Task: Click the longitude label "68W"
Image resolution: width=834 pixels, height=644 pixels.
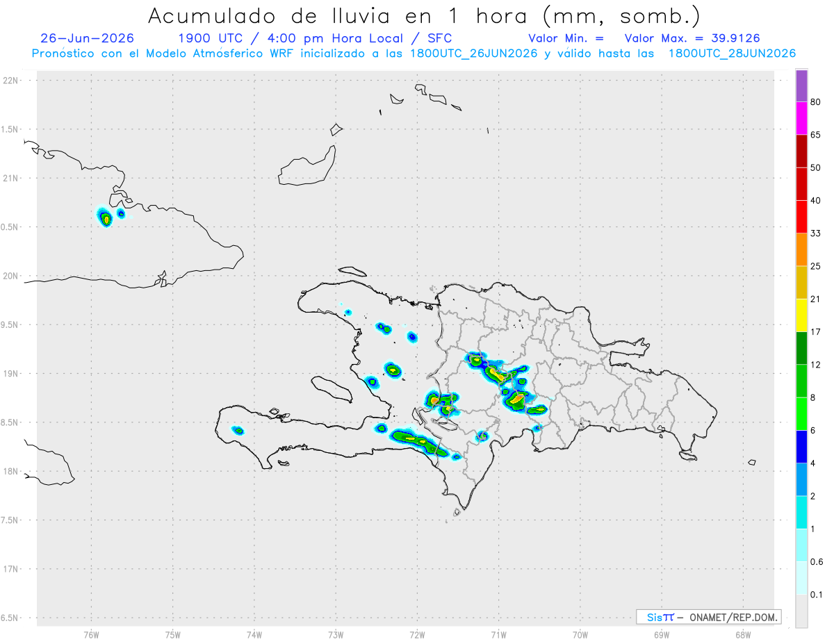Action: 743,634
